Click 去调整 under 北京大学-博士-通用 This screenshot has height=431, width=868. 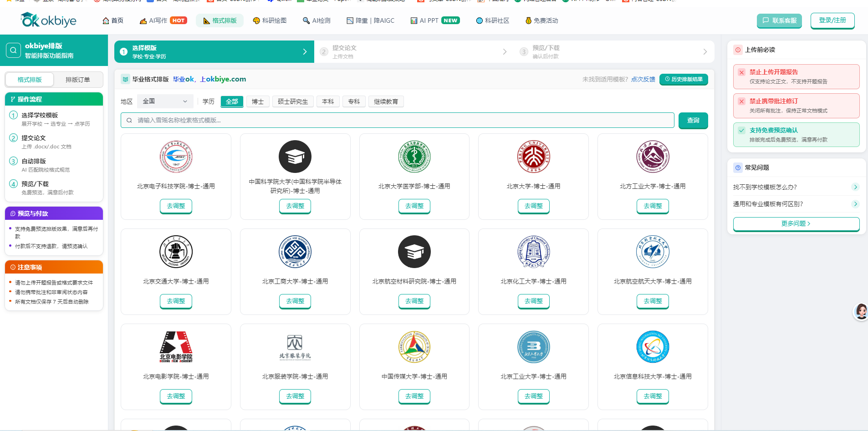[534, 206]
